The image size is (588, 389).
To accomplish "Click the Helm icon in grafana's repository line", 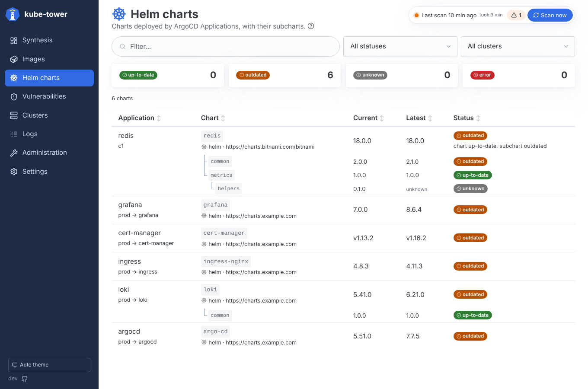I will point(204,216).
